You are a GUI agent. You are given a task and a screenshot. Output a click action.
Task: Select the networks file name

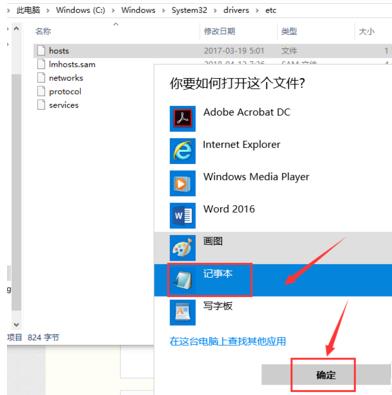[x=66, y=78]
